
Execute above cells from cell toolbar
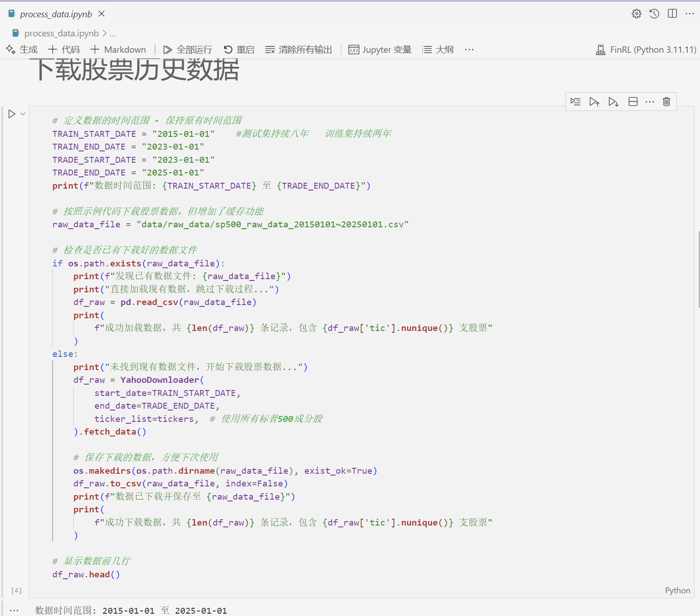594,102
